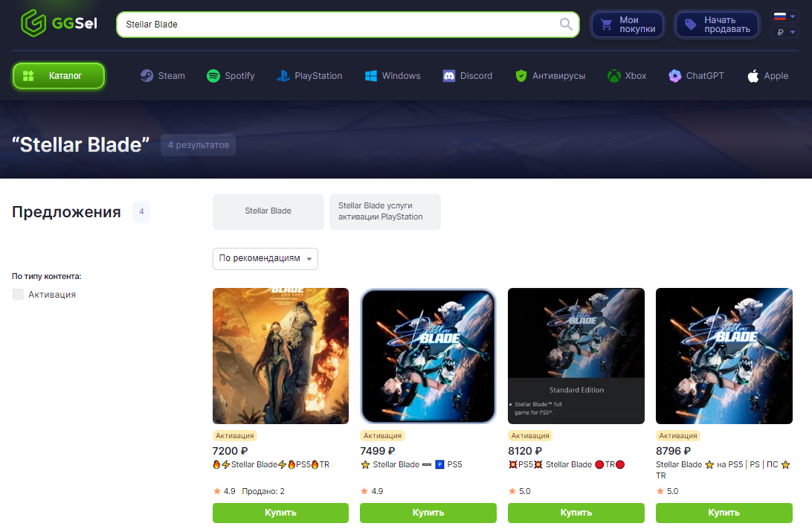Enable the Активация content type checkbox

[x=18, y=294]
